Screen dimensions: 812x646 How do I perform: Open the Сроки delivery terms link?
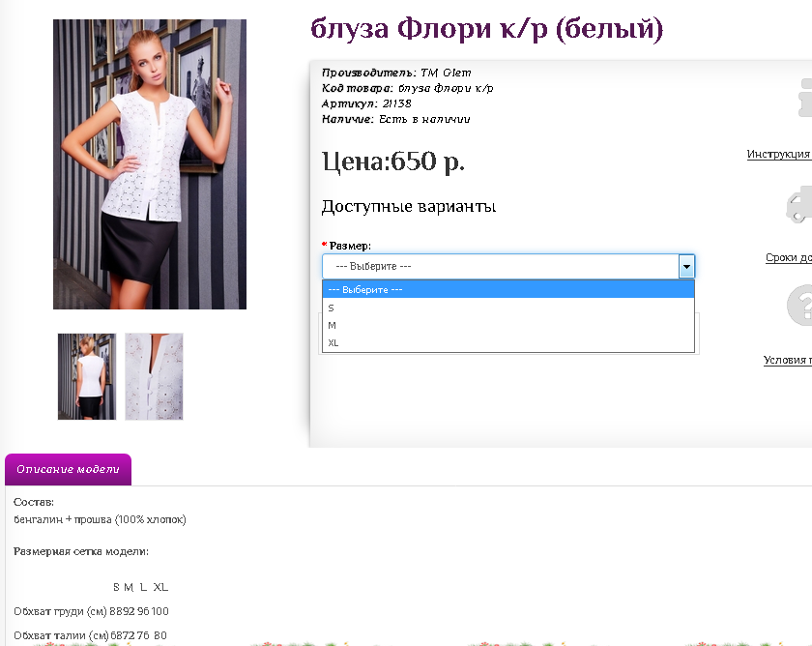point(788,257)
